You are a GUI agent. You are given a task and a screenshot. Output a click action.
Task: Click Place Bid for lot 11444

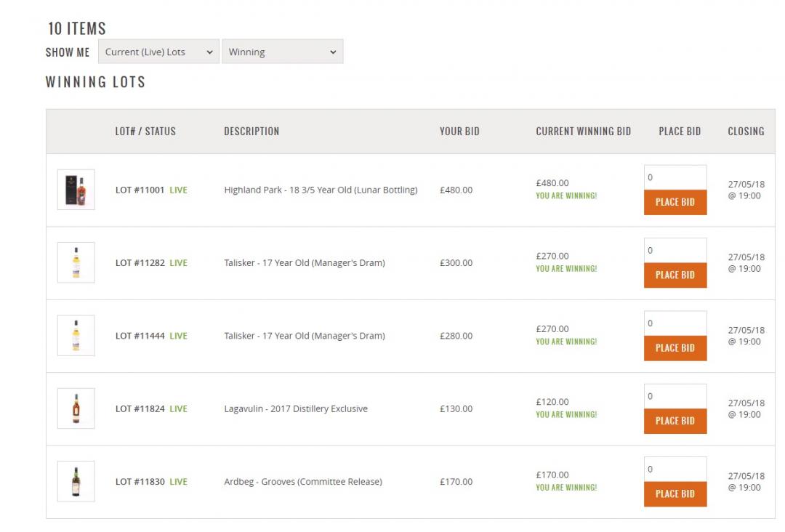click(675, 347)
